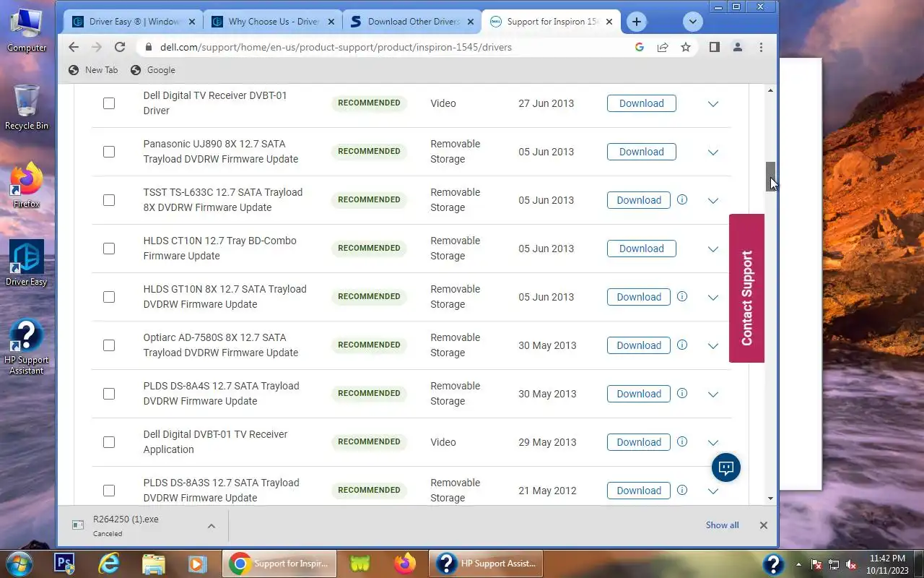The width and height of the screenshot is (924, 578).
Task: Check the HLDS GT10N DVDRW checkbox
Action: click(109, 297)
